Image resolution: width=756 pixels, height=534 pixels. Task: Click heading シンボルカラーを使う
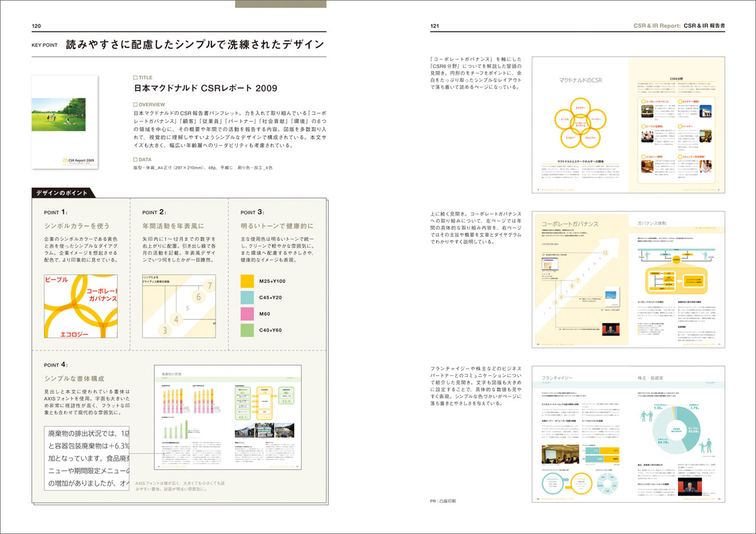click(77, 226)
